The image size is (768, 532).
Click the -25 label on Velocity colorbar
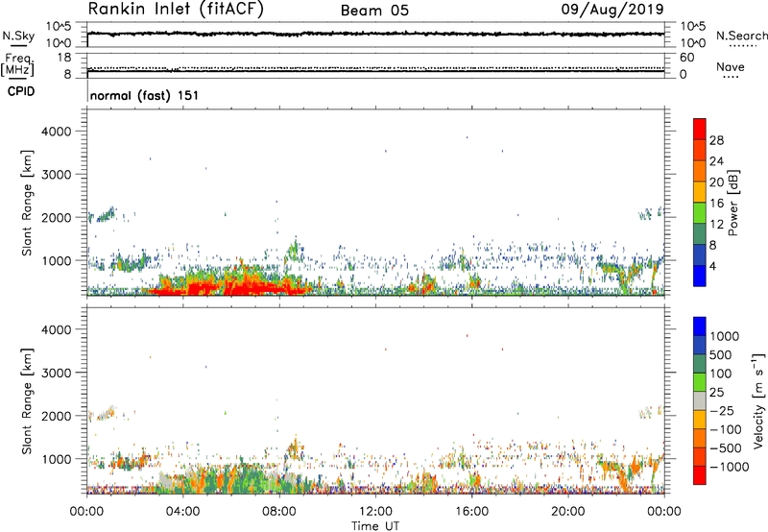point(722,410)
